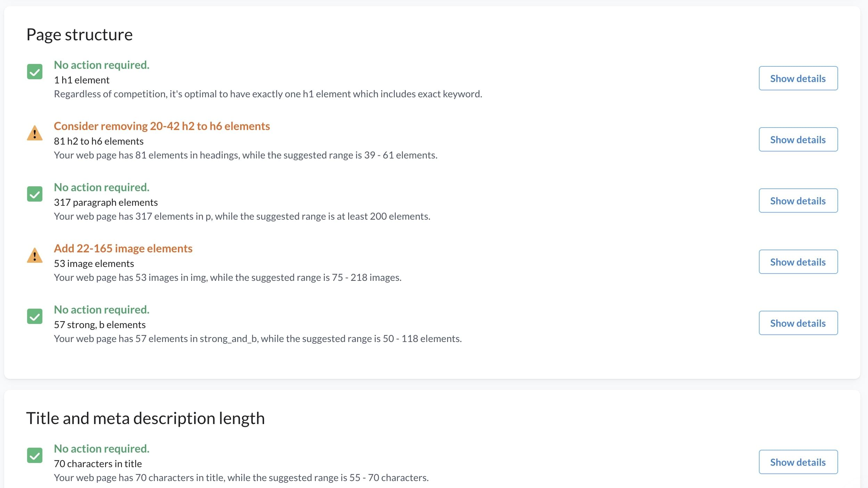Expand details for title character length
Screen dimensions: 868x488
pyautogui.click(x=798, y=462)
